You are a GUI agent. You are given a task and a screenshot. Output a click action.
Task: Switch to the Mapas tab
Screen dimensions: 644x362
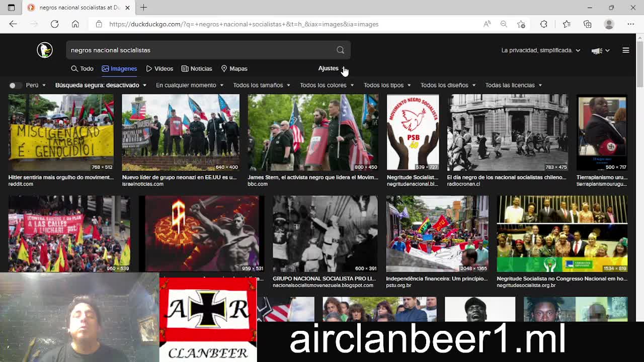(234, 69)
